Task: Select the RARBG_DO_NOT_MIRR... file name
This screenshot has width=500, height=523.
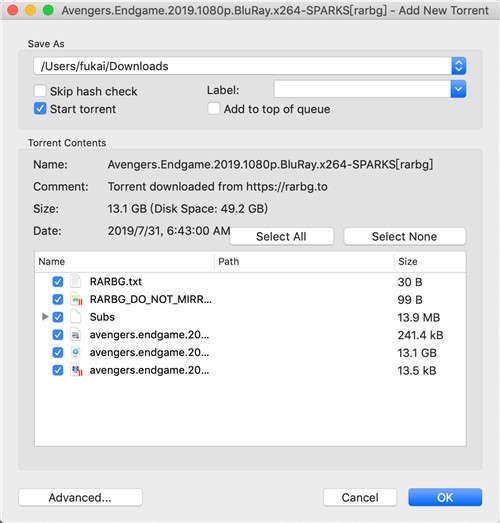Action: (151, 299)
